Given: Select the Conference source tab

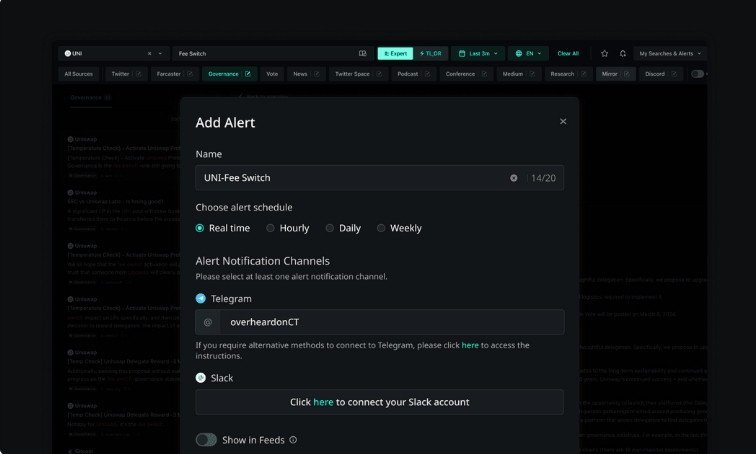Looking at the screenshot, I should [x=460, y=74].
